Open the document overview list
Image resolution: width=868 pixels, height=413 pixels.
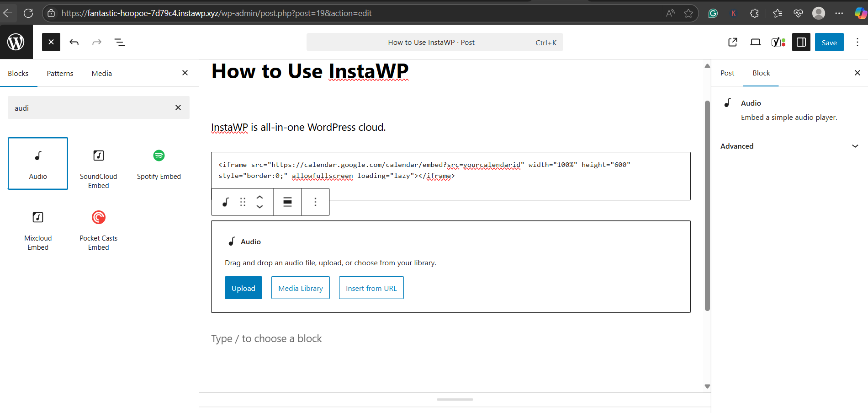click(x=120, y=42)
